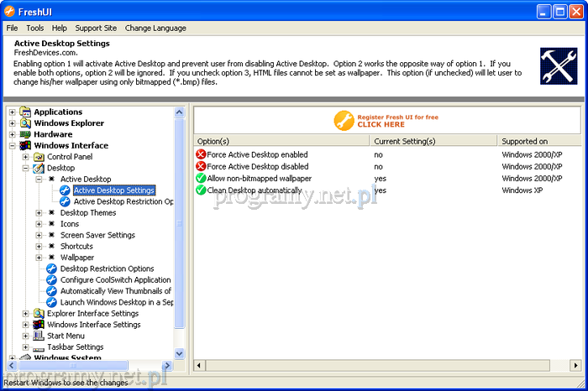Viewport: 588px width, 391px height.
Task: Toggle Force Active Desktop enabled status icon
Action: [x=201, y=154]
